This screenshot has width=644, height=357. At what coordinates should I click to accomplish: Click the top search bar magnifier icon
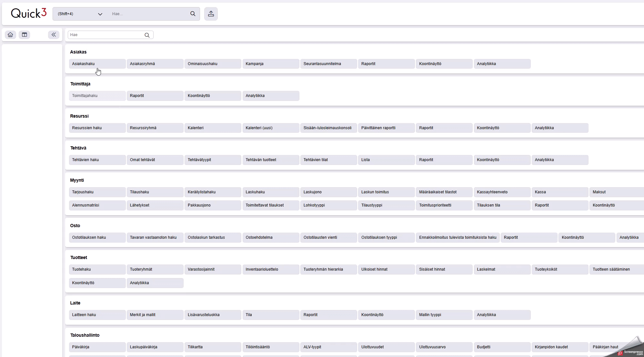tap(193, 14)
